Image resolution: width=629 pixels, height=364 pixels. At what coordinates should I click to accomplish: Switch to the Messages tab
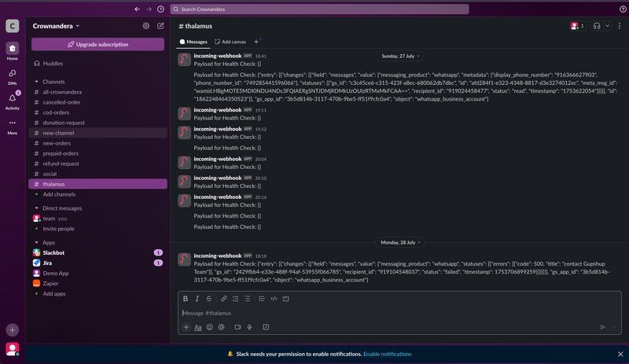pyautogui.click(x=193, y=42)
